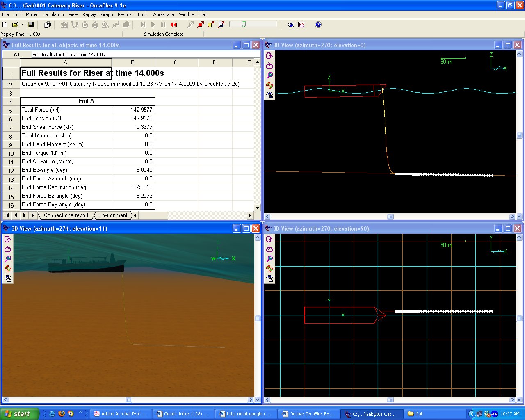525x420 pixels.
Task: Expand the recent files arrow beside Open
Action: pos(23,25)
